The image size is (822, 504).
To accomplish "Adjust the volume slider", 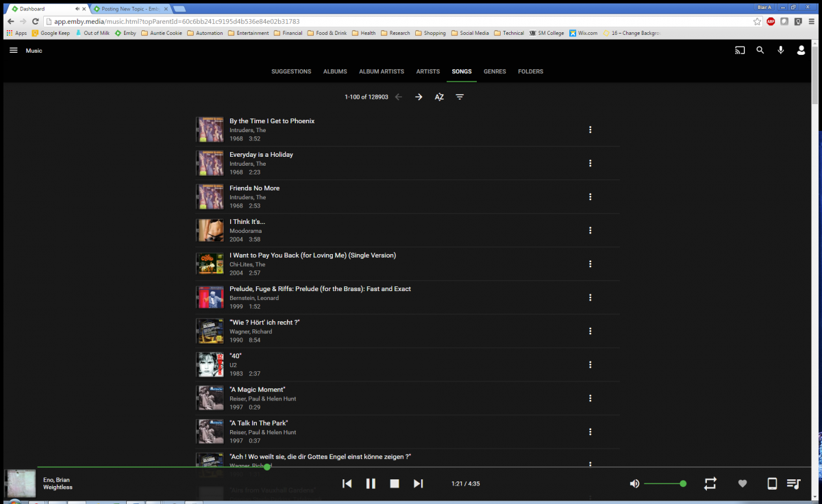I will (x=664, y=483).
